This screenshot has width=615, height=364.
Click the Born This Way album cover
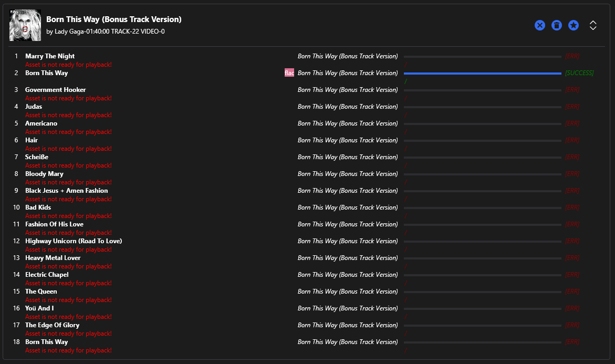[25, 25]
